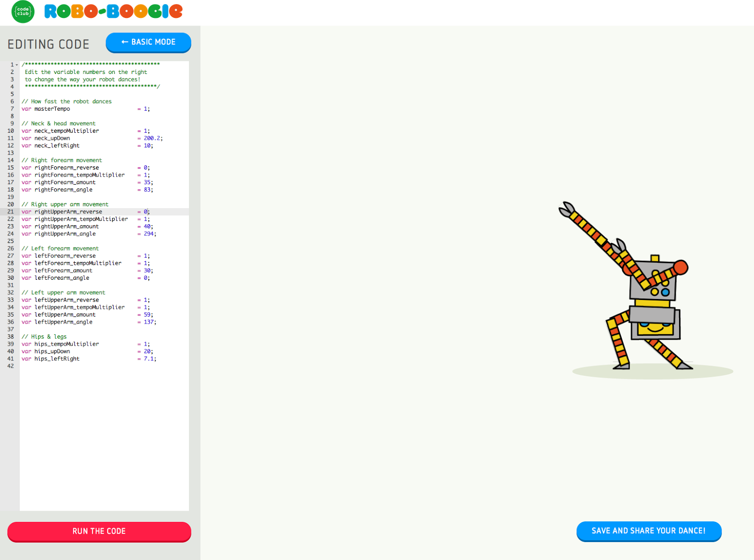The height and width of the screenshot is (560, 754).
Task: Click the rightUpperArm_reverse value 0
Action: (146, 212)
